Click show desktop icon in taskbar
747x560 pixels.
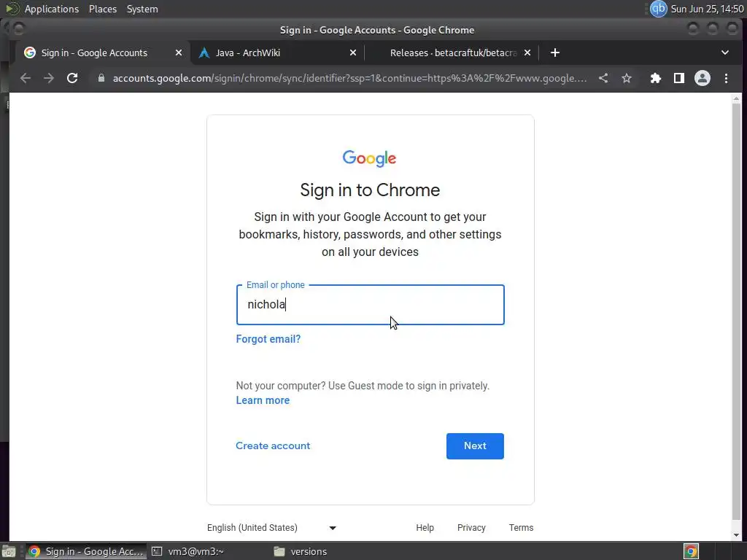pos(9,551)
